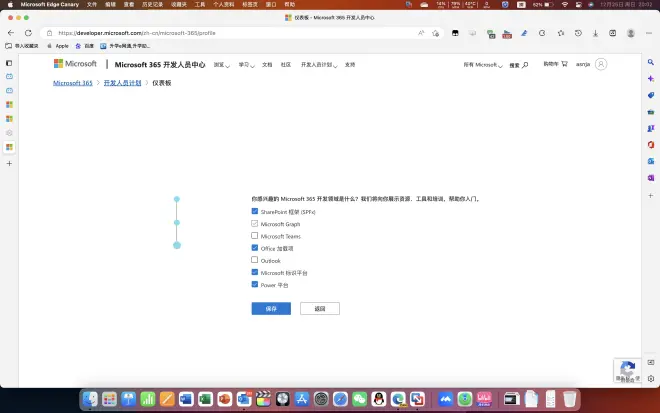Click the first step dot in progress stepper
Screen dimensions: 660x413
click(177, 199)
